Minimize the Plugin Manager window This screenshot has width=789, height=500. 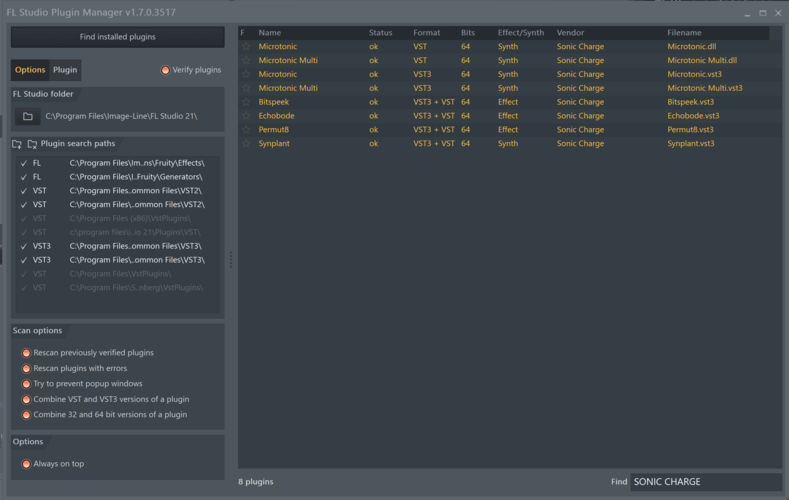coord(747,14)
